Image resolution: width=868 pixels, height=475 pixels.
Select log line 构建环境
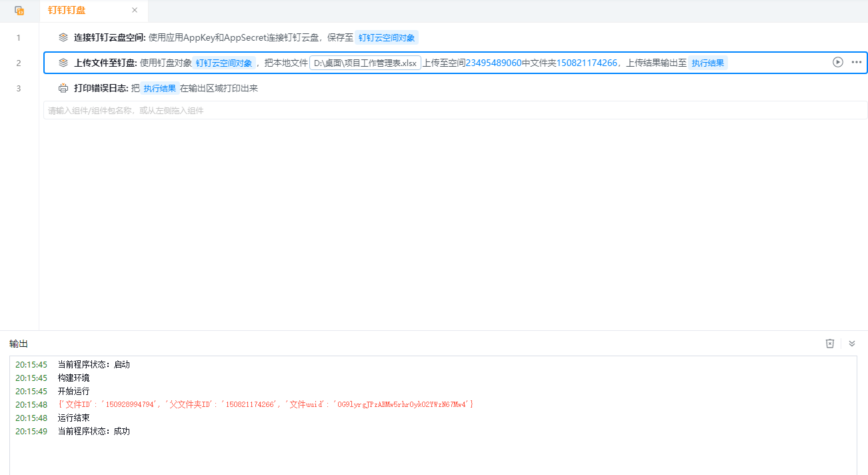coord(74,378)
